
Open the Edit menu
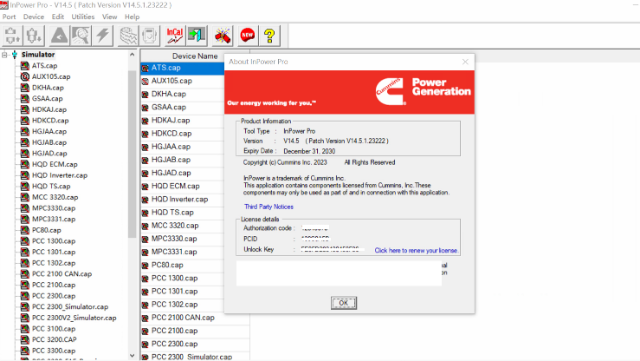coord(58,17)
